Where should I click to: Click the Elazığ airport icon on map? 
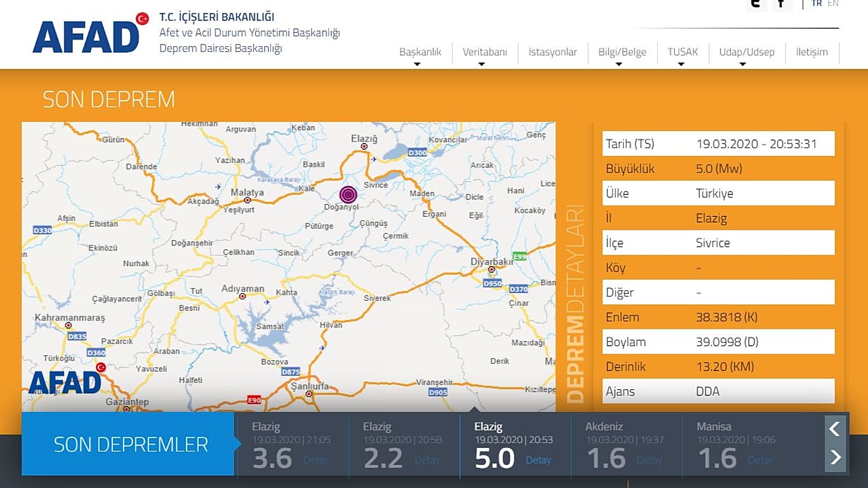374,159
